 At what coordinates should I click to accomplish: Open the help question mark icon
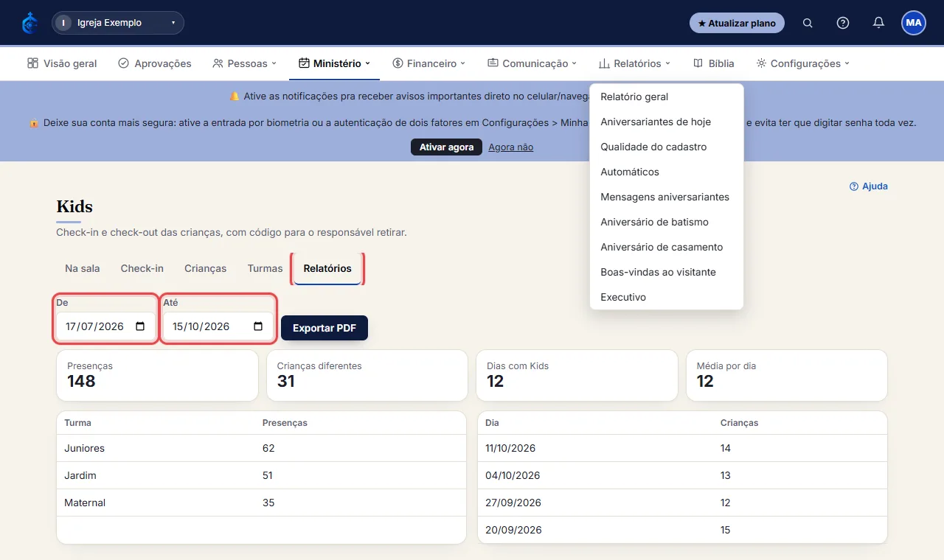coord(843,23)
